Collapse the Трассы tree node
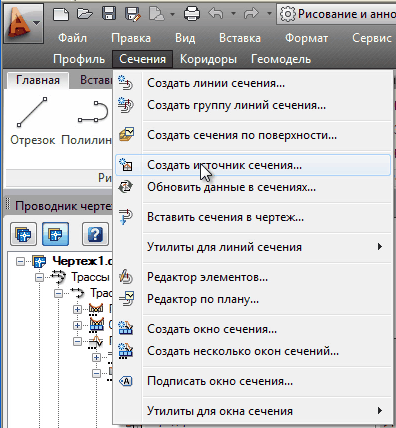 [40, 277]
